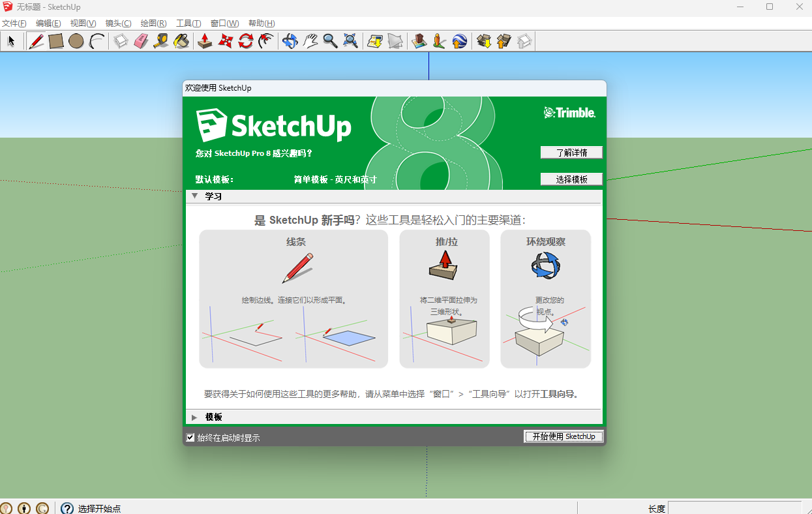Click the 您对 SketchUp Pro 8 感兴趣吗 text

pos(254,153)
